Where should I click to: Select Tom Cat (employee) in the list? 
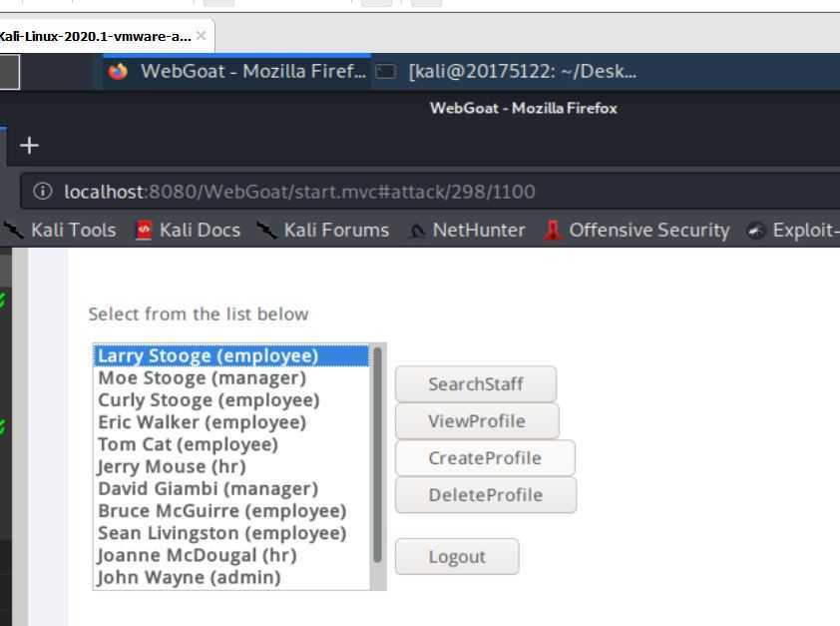[231, 444]
